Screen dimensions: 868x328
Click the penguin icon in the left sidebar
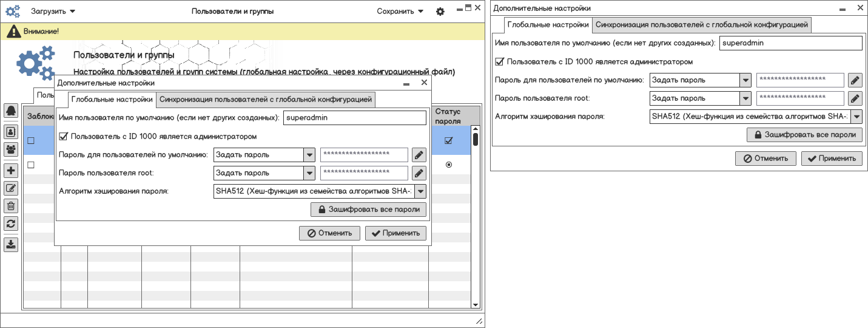11,111
